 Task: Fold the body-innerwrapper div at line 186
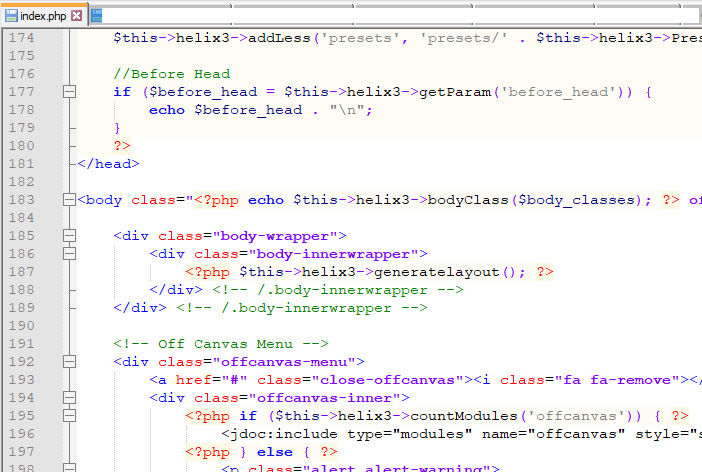click(x=69, y=254)
